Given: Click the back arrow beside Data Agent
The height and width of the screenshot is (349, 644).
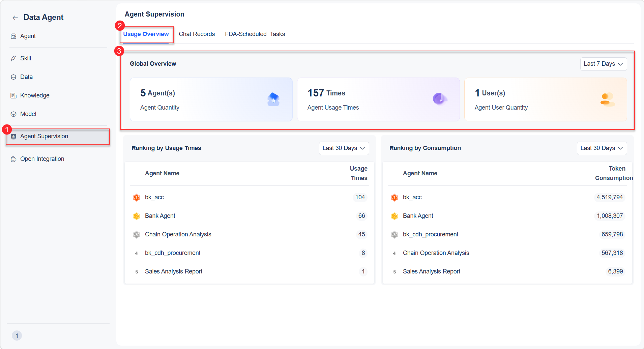Looking at the screenshot, I should coord(15,18).
